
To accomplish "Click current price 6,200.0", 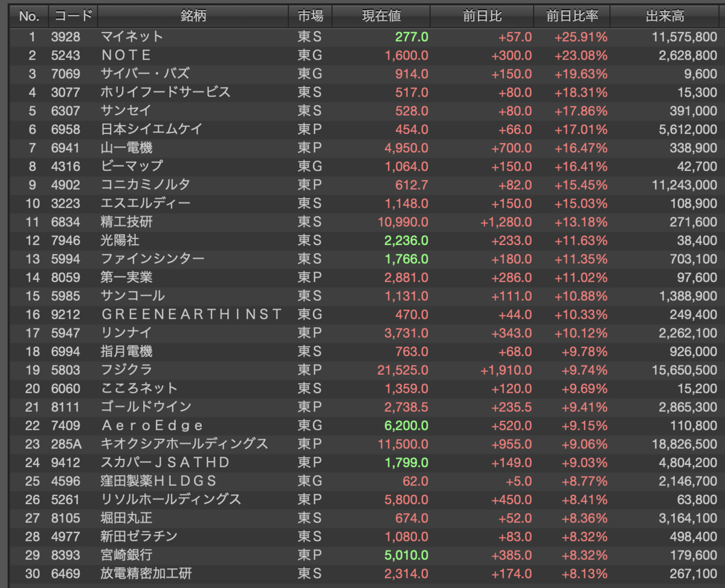I will point(406,426).
